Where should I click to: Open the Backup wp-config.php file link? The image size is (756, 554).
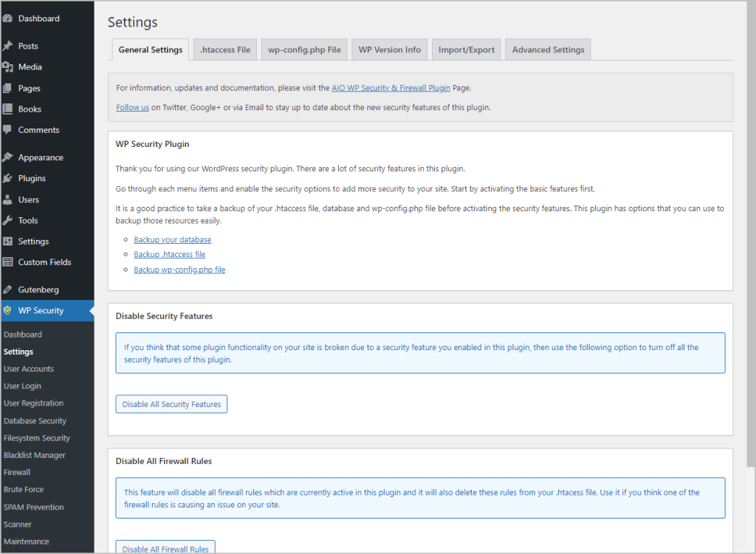[179, 270]
